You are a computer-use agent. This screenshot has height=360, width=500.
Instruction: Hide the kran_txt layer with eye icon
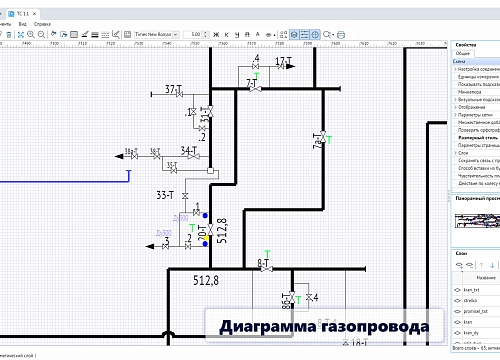pyautogui.click(x=457, y=290)
